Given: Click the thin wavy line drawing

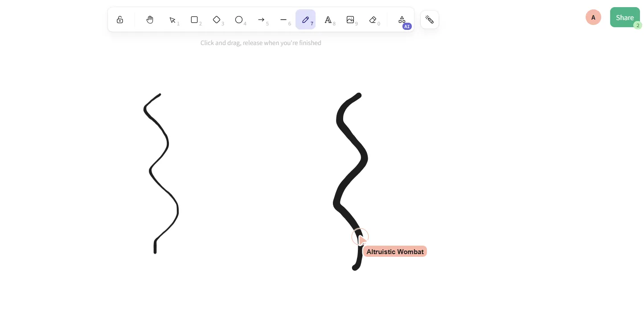Looking at the screenshot, I should (x=168, y=143).
